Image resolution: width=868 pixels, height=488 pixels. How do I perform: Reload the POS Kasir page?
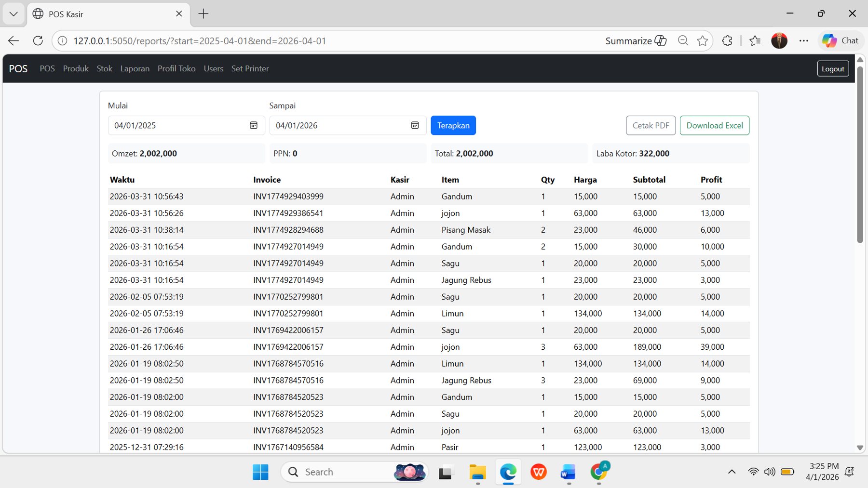(38, 40)
